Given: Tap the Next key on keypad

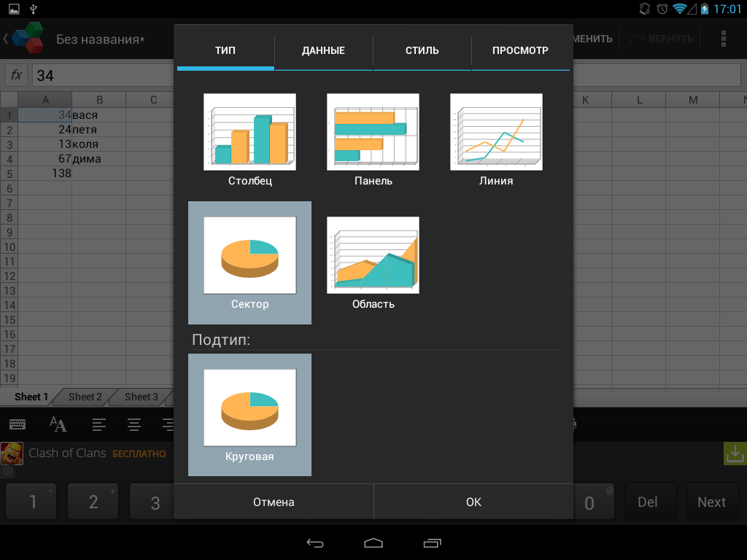Looking at the screenshot, I should pyautogui.click(x=712, y=502).
